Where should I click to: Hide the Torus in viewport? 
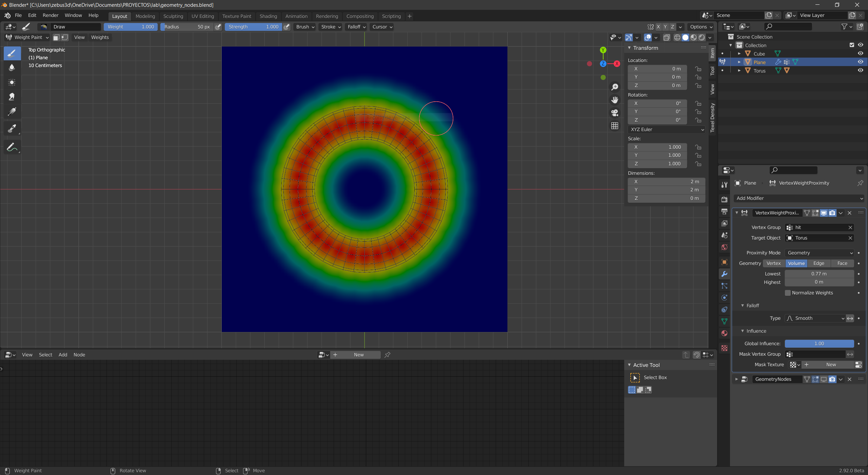click(x=861, y=70)
